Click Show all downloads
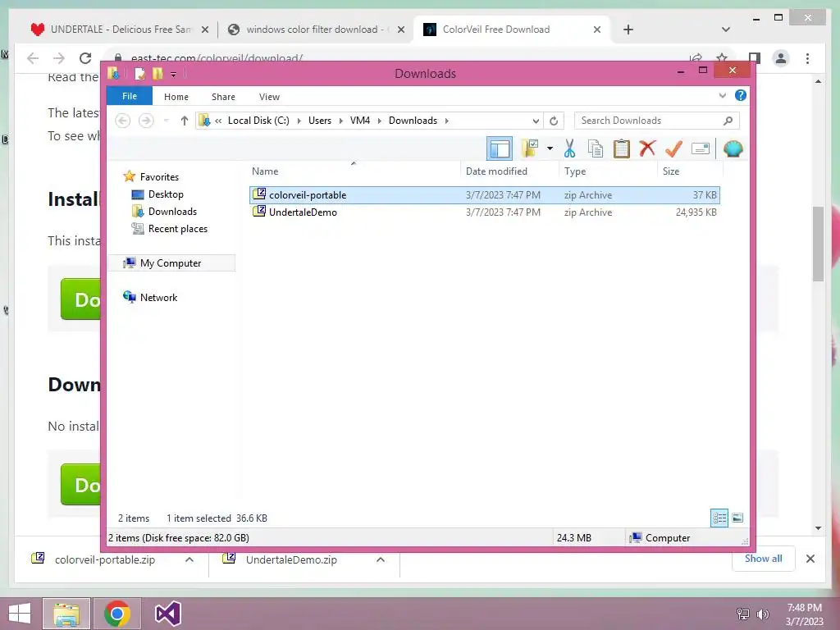This screenshot has height=630, width=840. 763,558
